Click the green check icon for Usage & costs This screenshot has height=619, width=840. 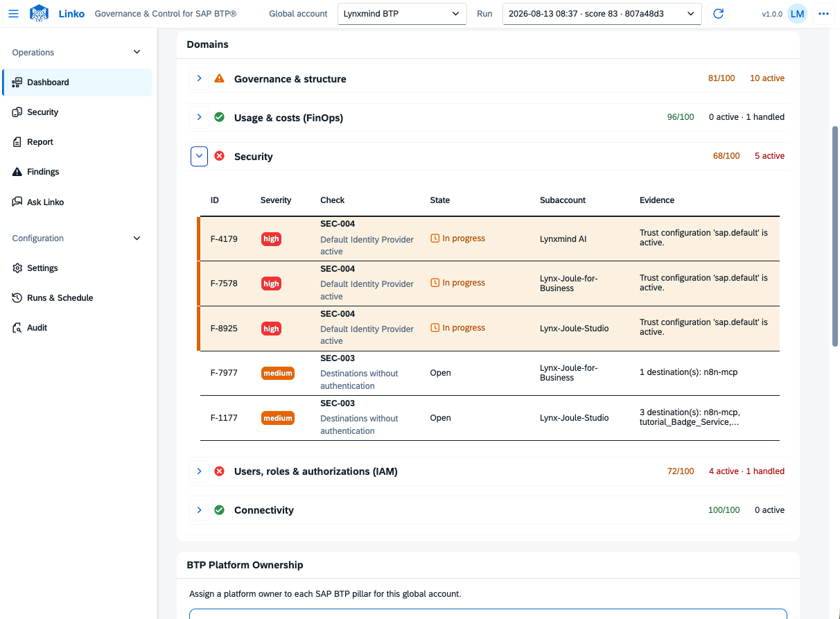(219, 117)
